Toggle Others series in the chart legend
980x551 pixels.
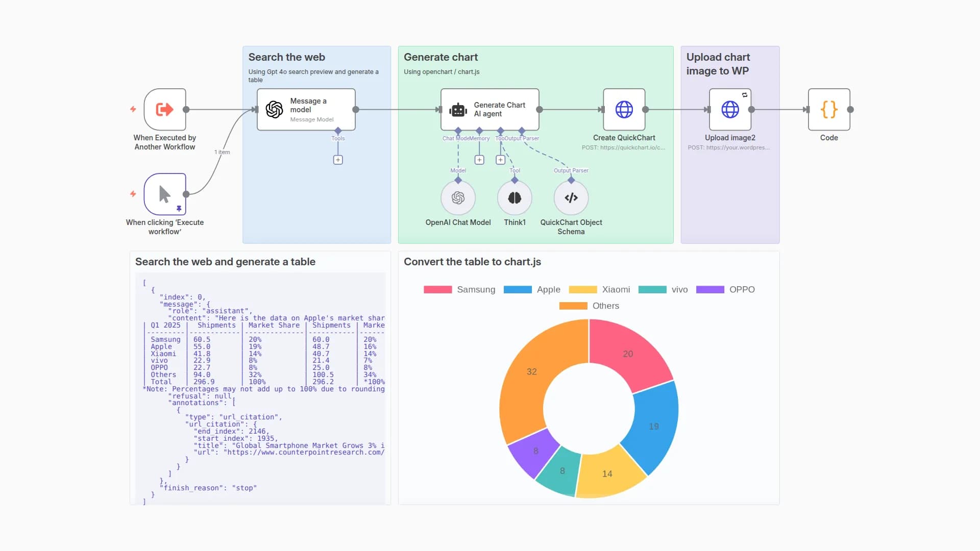[x=605, y=306]
